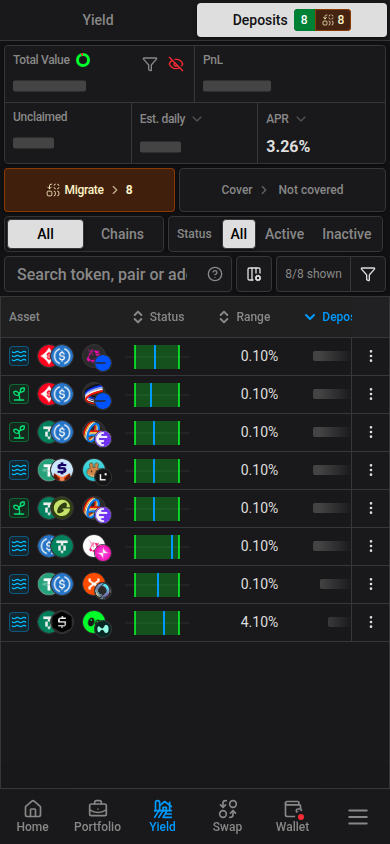The image size is (390, 844).
Task: Sort the table by Status column
Action: [159, 317]
